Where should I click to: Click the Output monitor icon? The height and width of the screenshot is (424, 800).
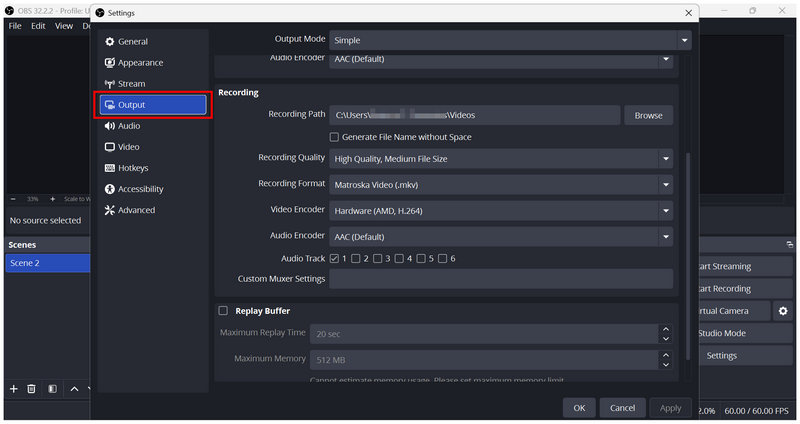[x=110, y=105]
